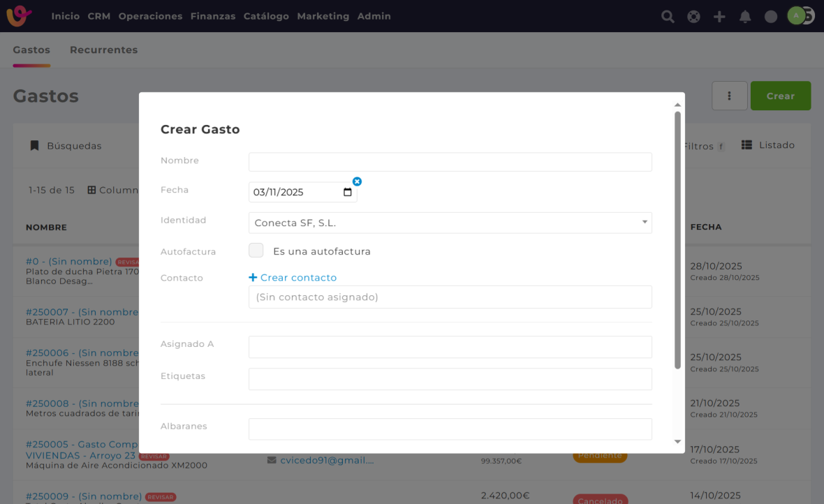Open the calendar picker in Fecha field
This screenshot has height=504, width=824.
[348, 192]
